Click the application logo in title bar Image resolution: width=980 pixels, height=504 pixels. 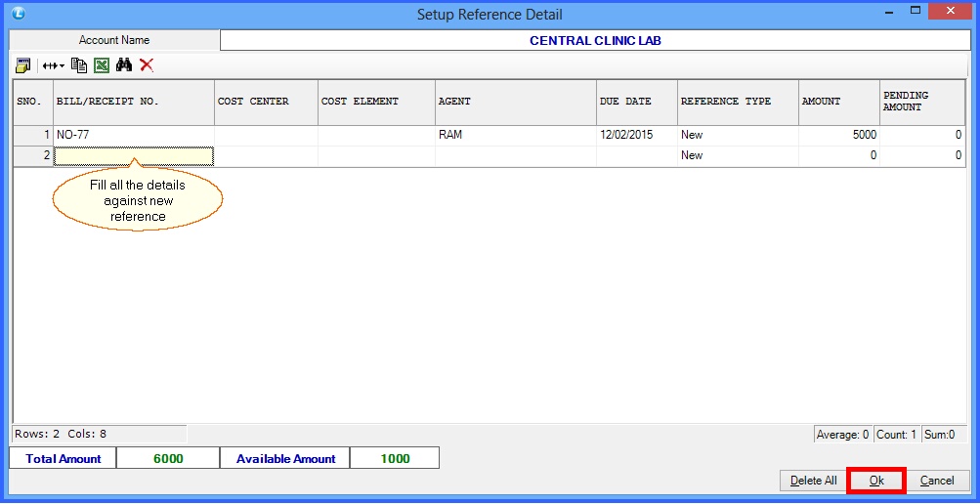pos(19,13)
